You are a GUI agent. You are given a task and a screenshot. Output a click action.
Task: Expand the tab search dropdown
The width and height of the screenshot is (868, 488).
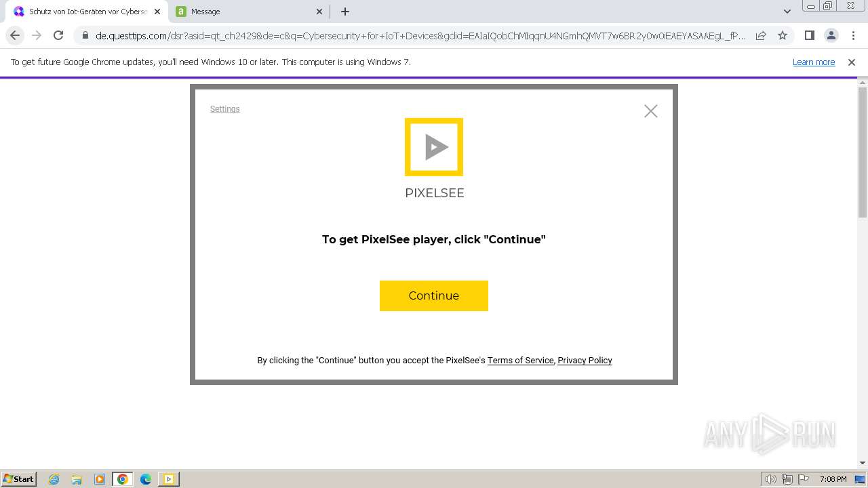coord(787,12)
